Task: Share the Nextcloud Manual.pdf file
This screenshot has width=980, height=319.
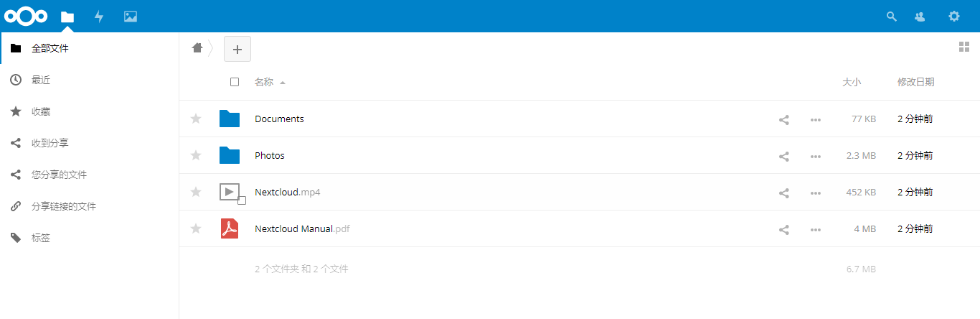Action: 784,229
